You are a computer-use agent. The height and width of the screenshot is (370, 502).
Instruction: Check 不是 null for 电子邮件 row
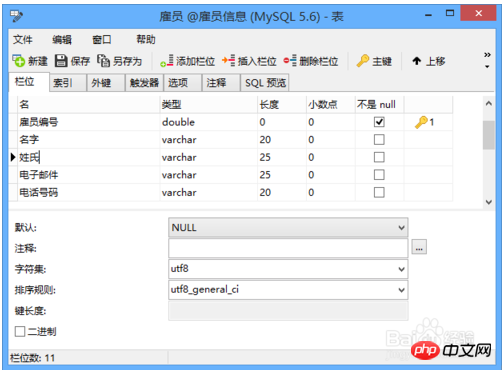[379, 175]
